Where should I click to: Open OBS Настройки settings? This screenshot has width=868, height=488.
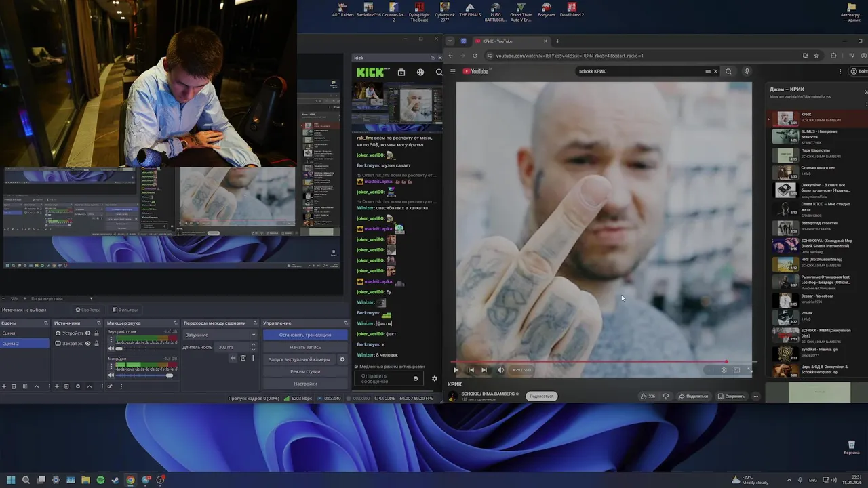coord(305,384)
